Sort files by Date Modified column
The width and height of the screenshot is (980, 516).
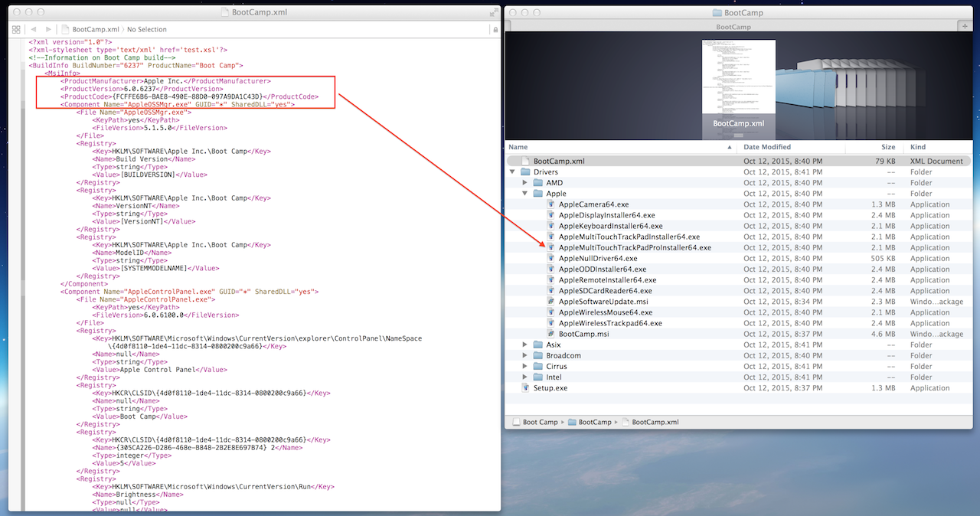[768, 147]
